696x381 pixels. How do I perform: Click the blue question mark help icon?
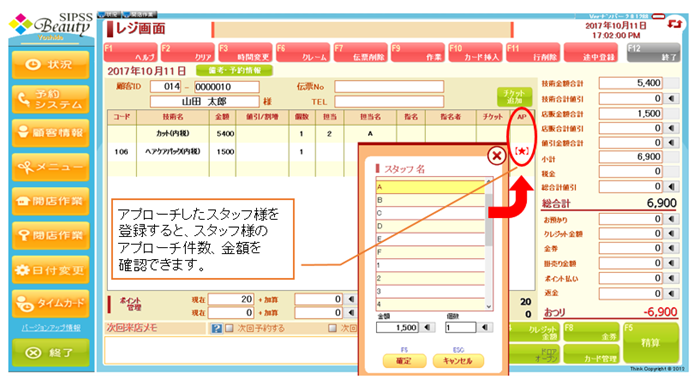pos(216,329)
